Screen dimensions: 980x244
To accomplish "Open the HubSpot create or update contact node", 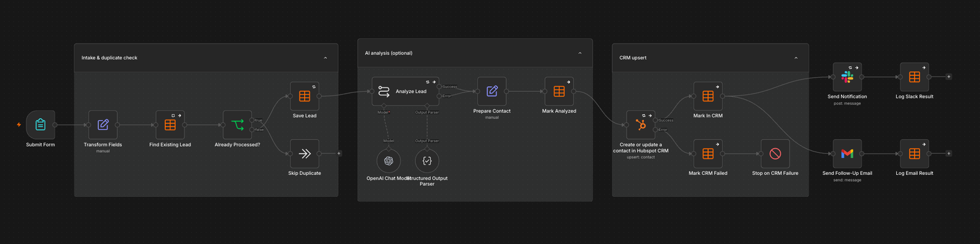I will pyautogui.click(x=641, y=125).
